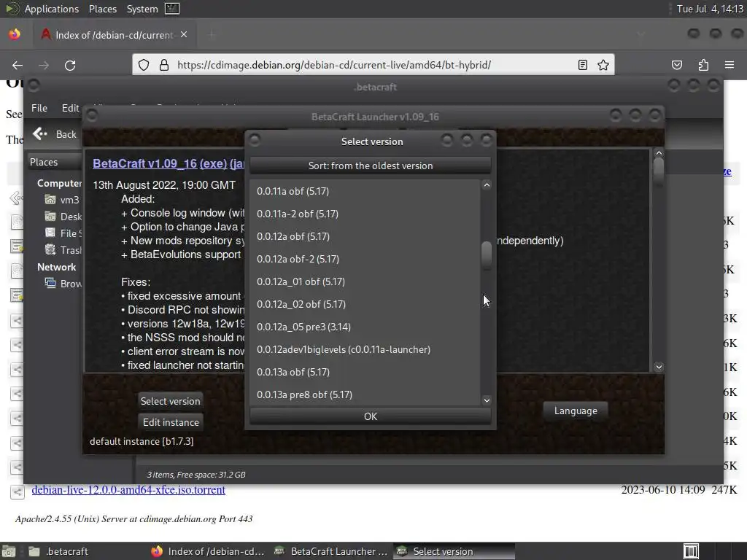Click Edit instance button in launcher
Screen dimensions: 747x560
click(171, 422)
